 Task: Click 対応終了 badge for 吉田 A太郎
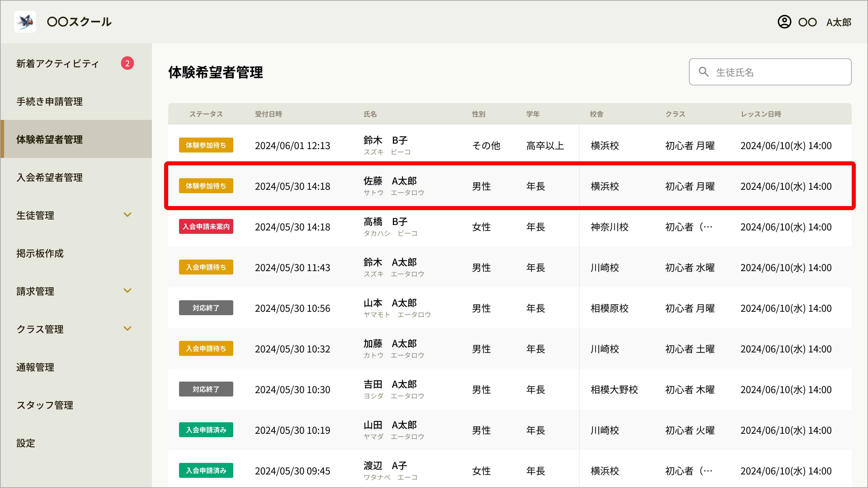point(206,389)
